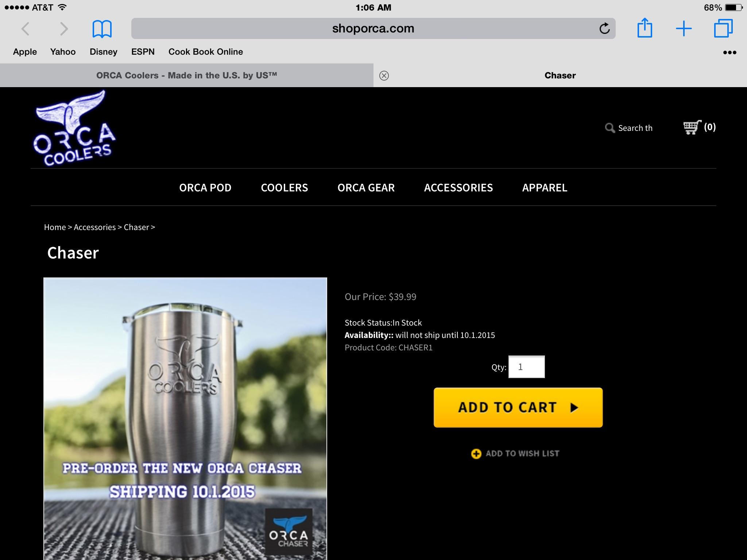Close the Chaser tab
747x560 pixels.
[x=384, y=75]
